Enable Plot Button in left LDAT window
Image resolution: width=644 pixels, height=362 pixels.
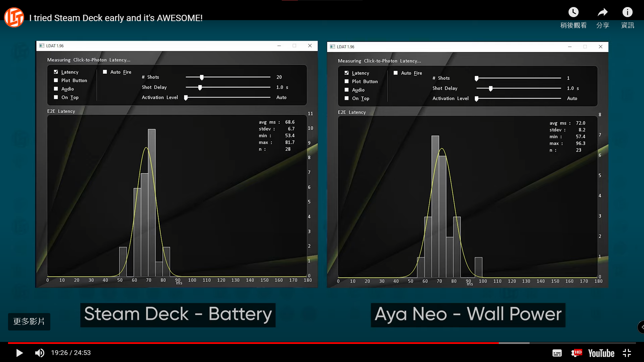(x=56, y=80)
